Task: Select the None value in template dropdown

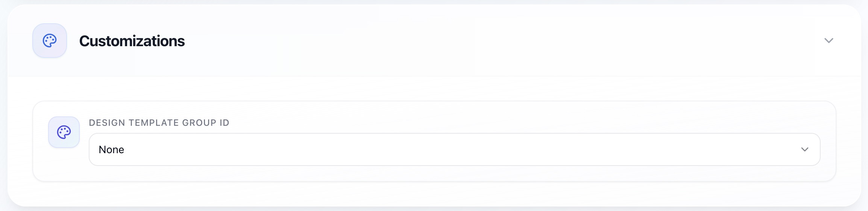Action: (111, 149)
